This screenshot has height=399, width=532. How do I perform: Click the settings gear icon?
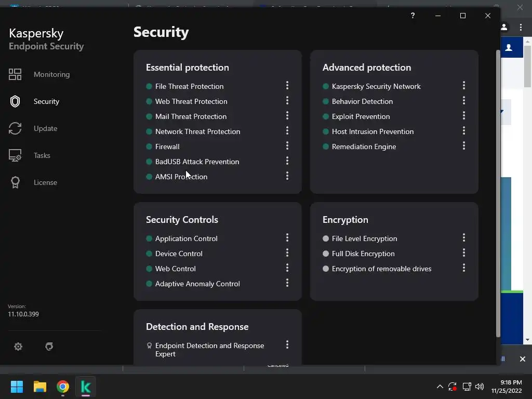coord(18,347)
